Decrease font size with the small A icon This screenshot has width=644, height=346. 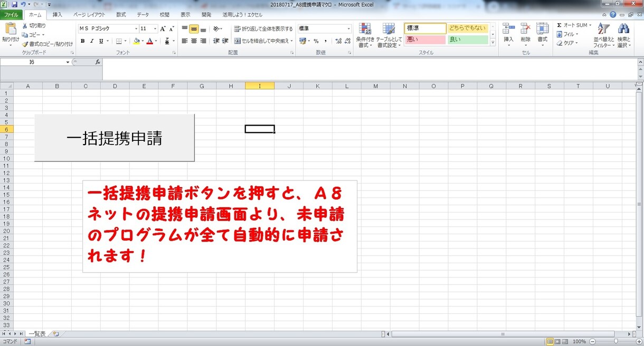[x=172, y=28]
